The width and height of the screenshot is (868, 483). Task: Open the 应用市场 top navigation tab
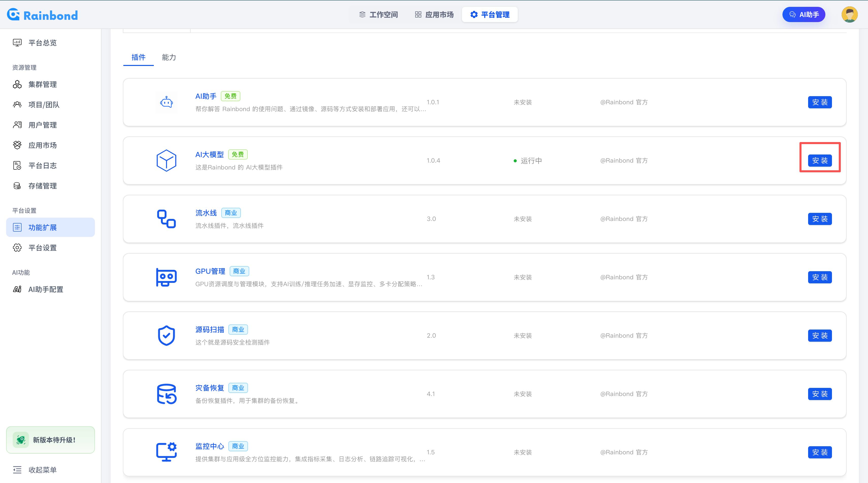(434, 14)
